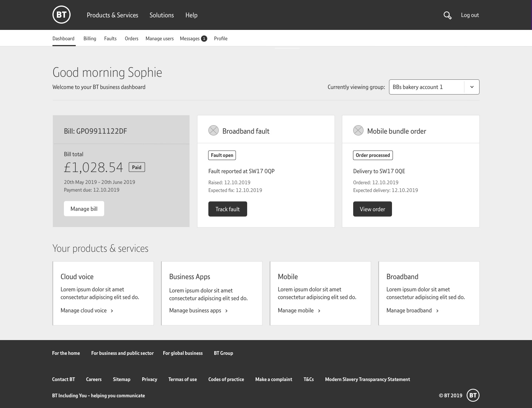The height and width of the screenshot is (408, 532).
Task: Open the search magnifier icon
Action: point(447,15)
